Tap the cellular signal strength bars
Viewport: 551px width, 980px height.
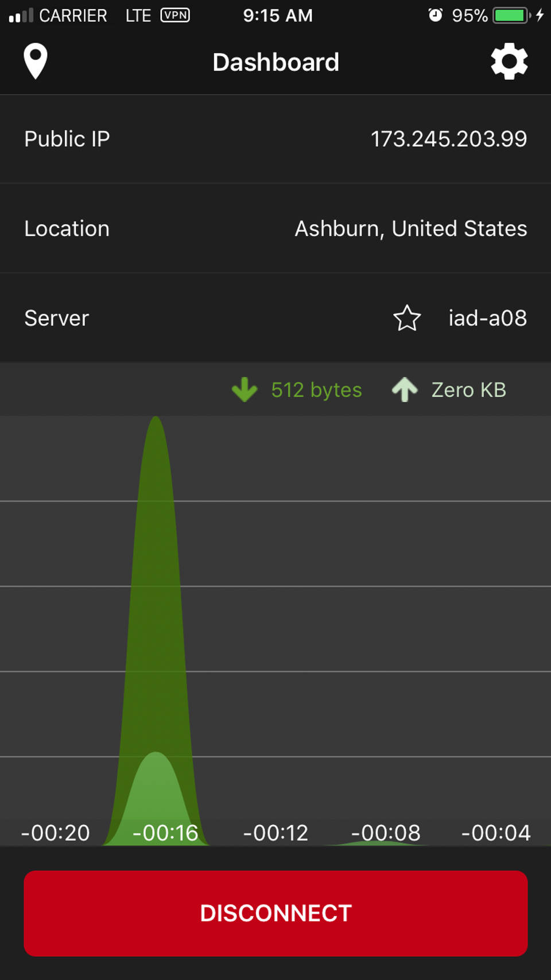21,15
